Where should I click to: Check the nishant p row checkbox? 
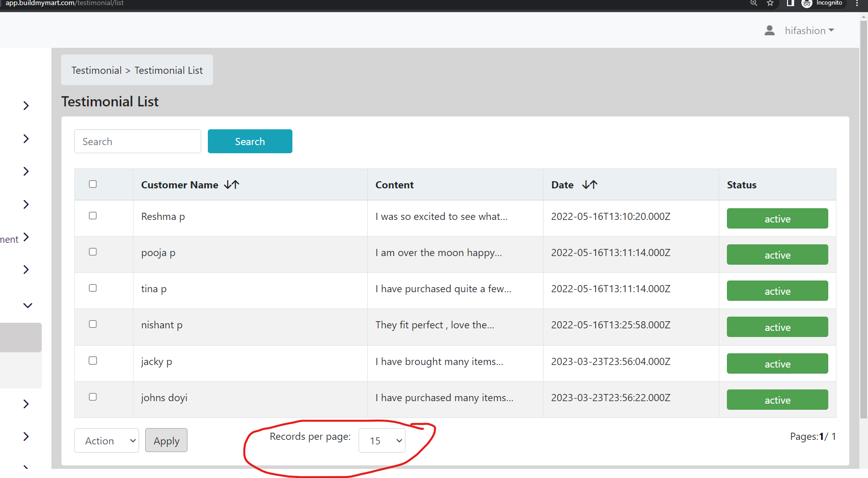pyautogui.click(x=93, y=324)
